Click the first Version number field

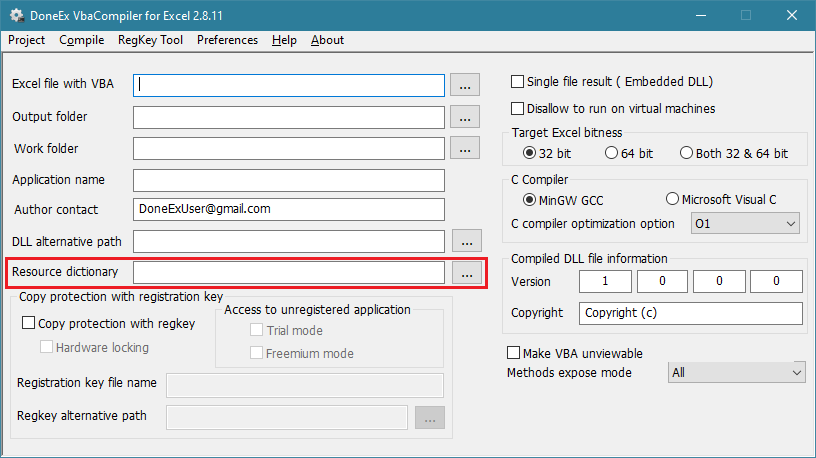(x=605, y=282)
